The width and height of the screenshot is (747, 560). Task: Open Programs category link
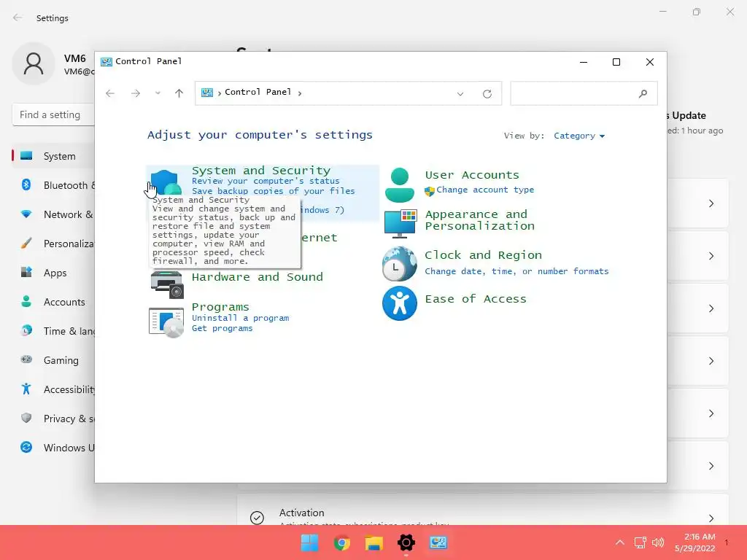point(220,307)
